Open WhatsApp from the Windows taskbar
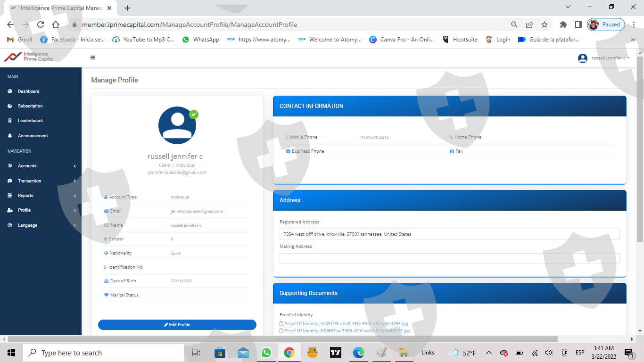Screen dimensions: 644x362 [x=266, y=353]
